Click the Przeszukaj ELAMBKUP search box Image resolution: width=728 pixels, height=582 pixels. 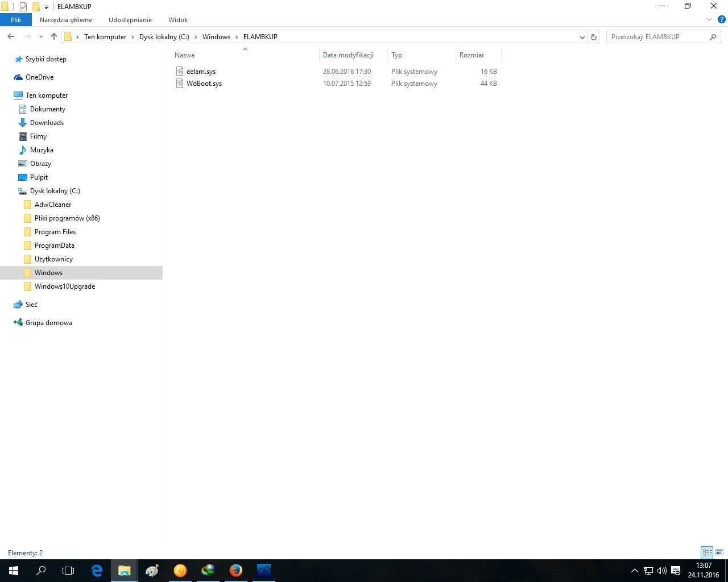(x=657, y=37)
